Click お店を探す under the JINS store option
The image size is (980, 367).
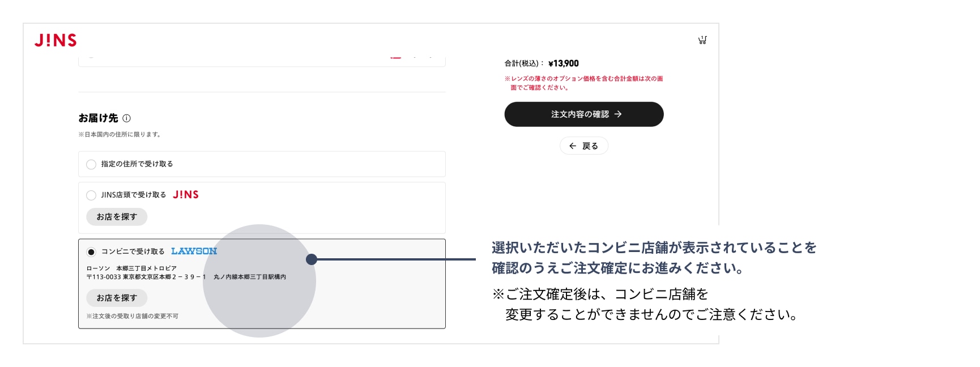(116, 216)
